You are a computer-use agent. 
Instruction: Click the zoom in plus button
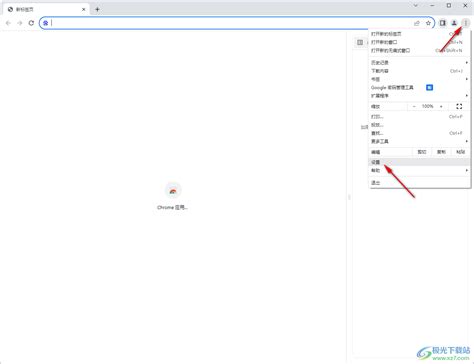(x=441, y=106)
